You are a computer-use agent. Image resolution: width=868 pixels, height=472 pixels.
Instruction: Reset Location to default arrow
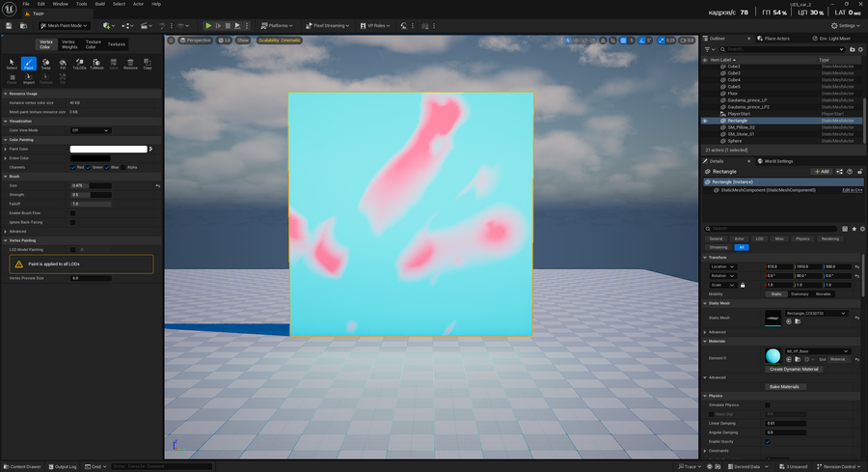(857, 267)
